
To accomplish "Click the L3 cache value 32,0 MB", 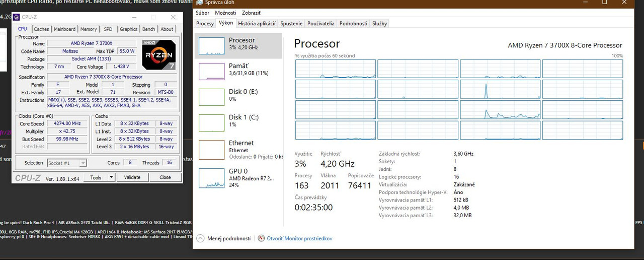I will point(462,215).
